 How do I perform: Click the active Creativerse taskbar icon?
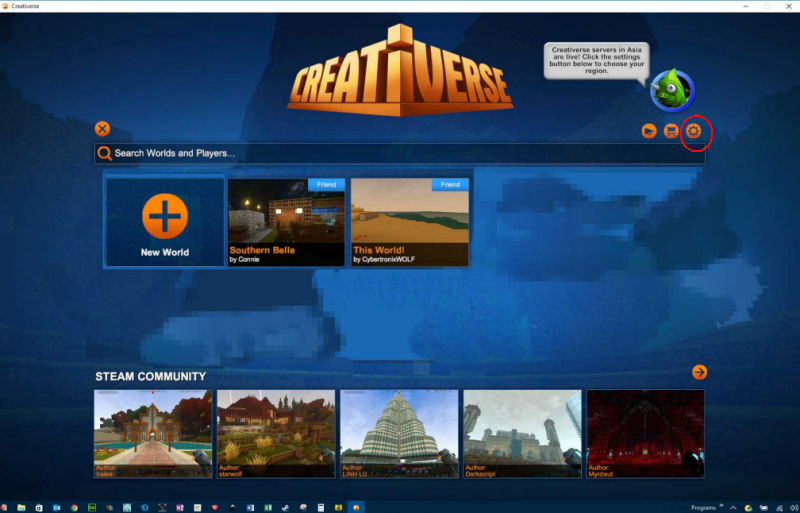point(356,508)
